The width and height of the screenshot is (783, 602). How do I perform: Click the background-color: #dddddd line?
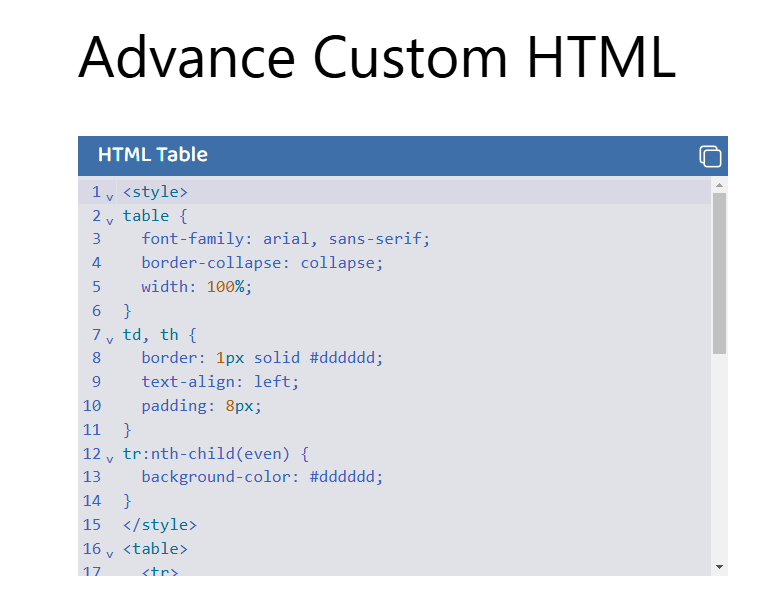pos(262,477)
